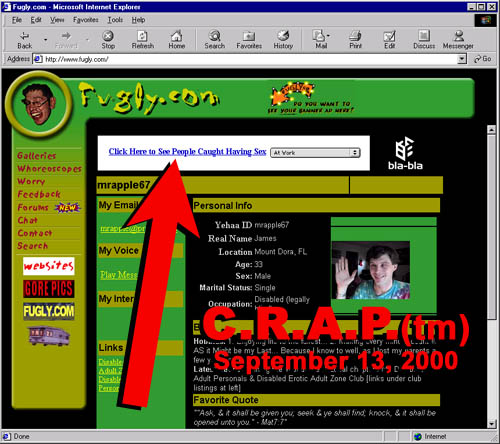Open Contact sidebar link

pyautogui.click(x=35, y=233)
